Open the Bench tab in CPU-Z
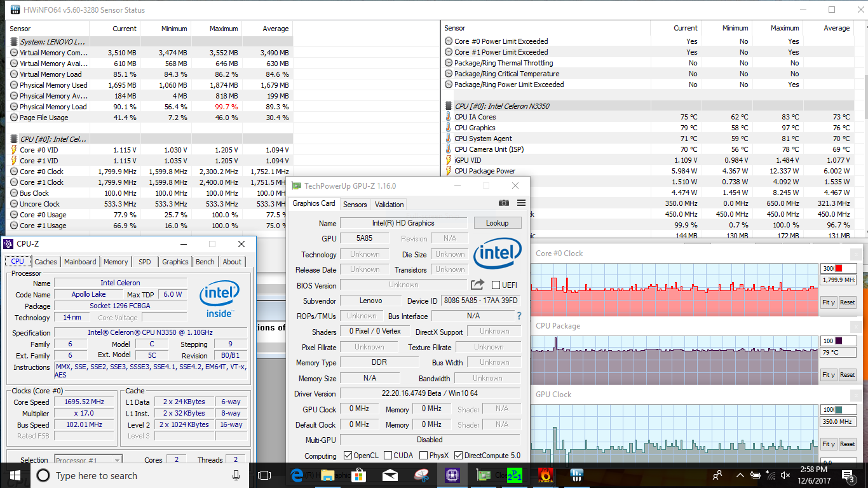Viewport: 868px width, 488px height. (x=205, y=261)
